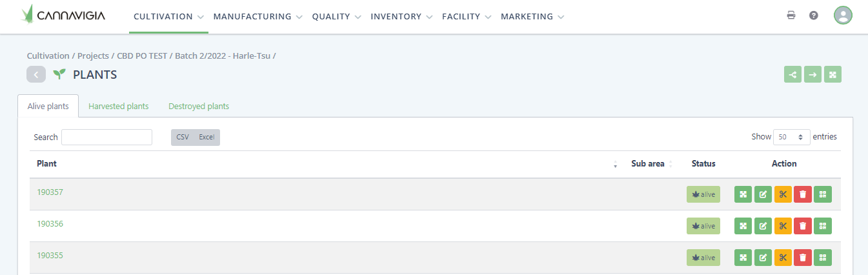Image resolution: width=868 pixels, height=275 pixels.
Task: Switch to the Harvested plants tab
Action: tap(119, 107)
